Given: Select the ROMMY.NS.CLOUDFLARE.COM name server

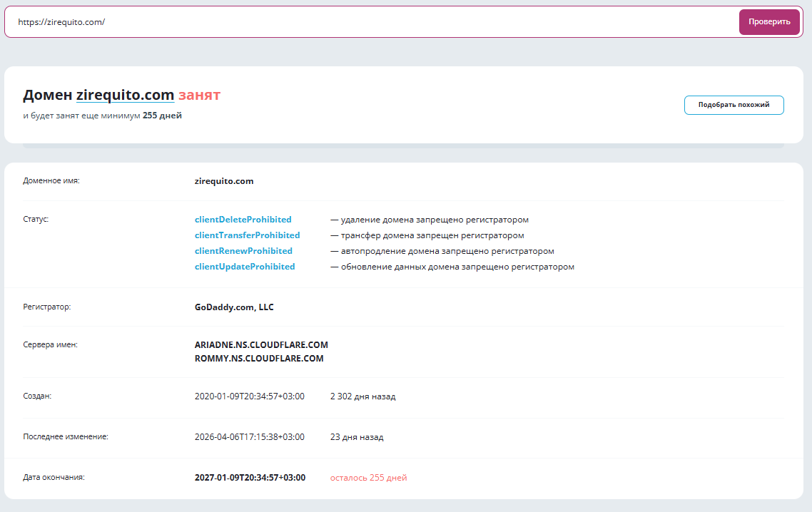Looking at the screenshot, I should coord(259,359).
